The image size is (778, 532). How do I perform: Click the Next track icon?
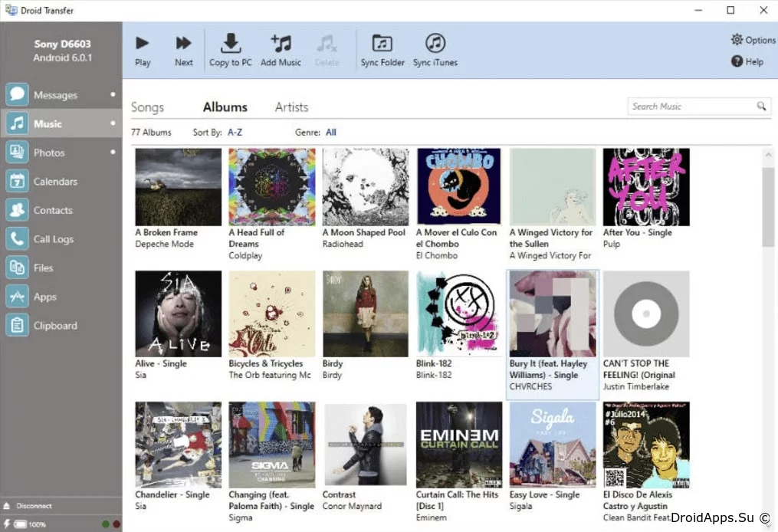point(184,43)
